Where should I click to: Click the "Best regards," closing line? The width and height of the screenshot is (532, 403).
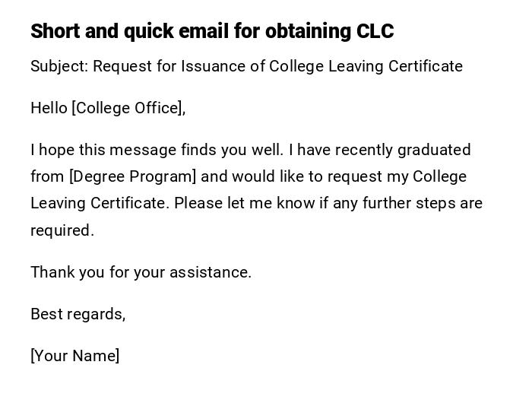78,314
